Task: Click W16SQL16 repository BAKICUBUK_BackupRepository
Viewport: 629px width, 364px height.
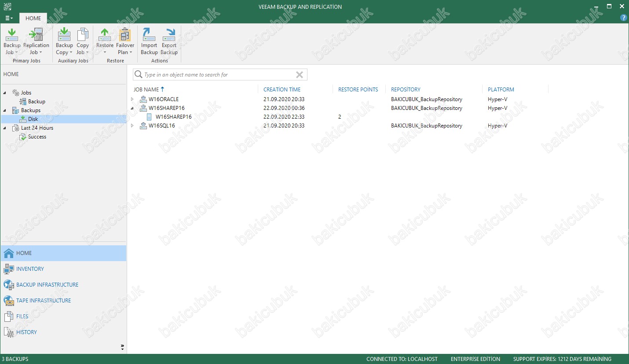Action: [x=427, y=126]
